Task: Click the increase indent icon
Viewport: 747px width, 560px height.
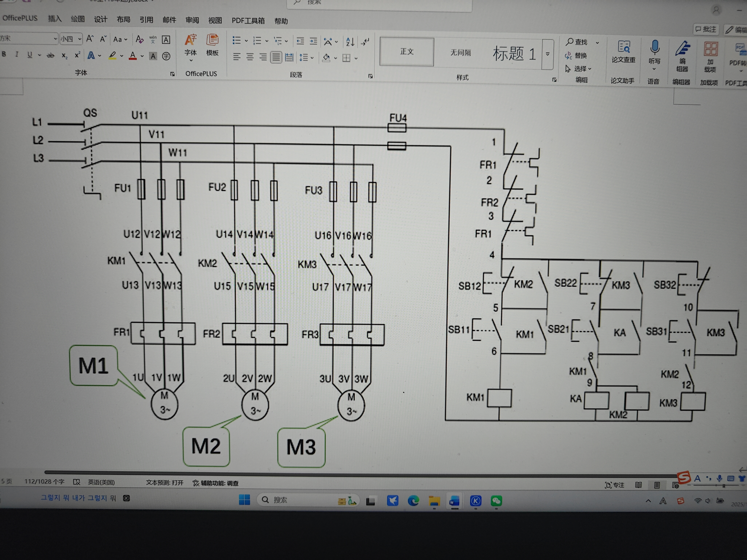Action: [313, 41]
